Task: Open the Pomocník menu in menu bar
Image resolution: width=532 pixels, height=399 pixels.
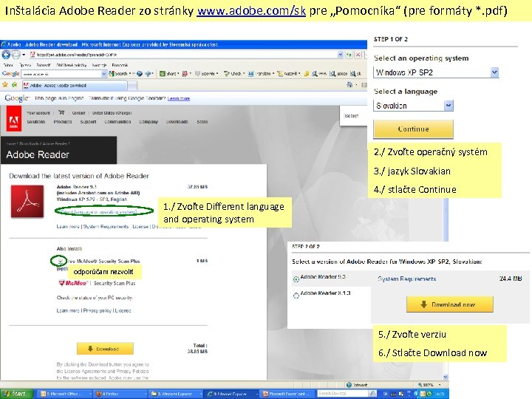Action: (120, 65)
